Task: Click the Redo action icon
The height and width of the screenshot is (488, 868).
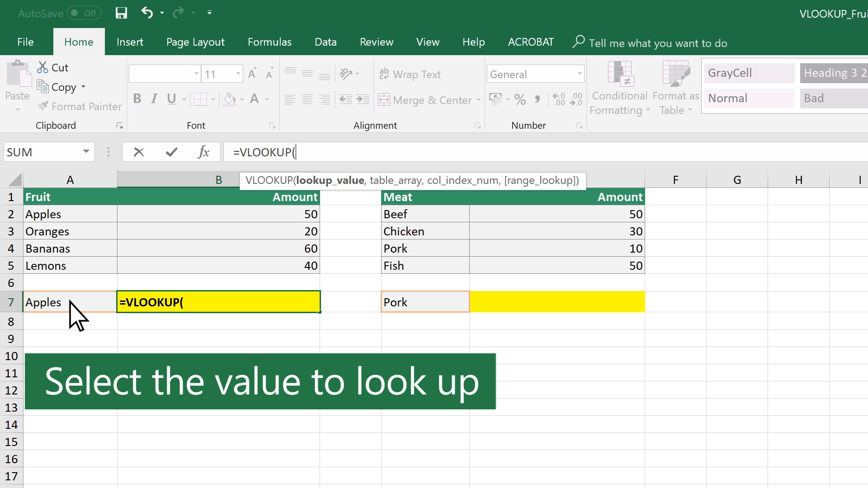Action: (x=177, y=12)
